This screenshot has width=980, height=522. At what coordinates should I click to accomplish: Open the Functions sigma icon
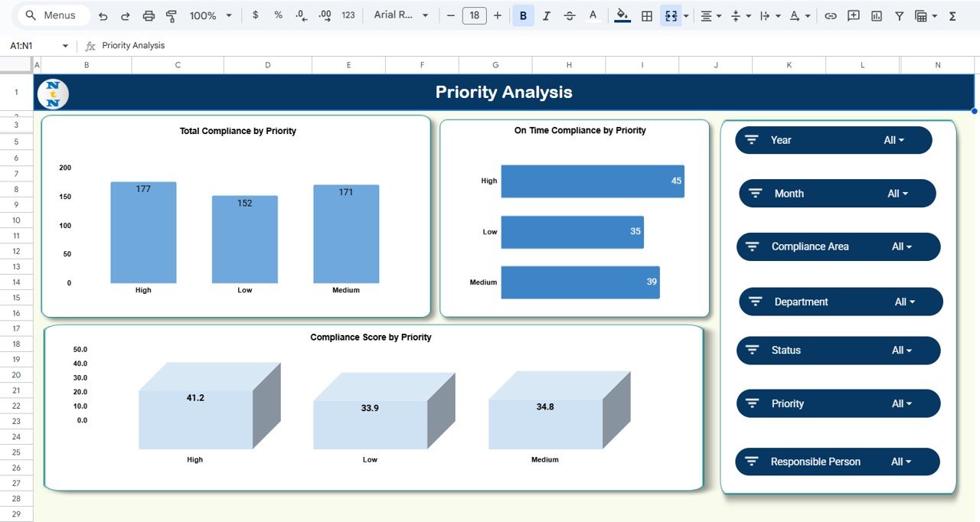pyautogui.click(x=951, y=15)
